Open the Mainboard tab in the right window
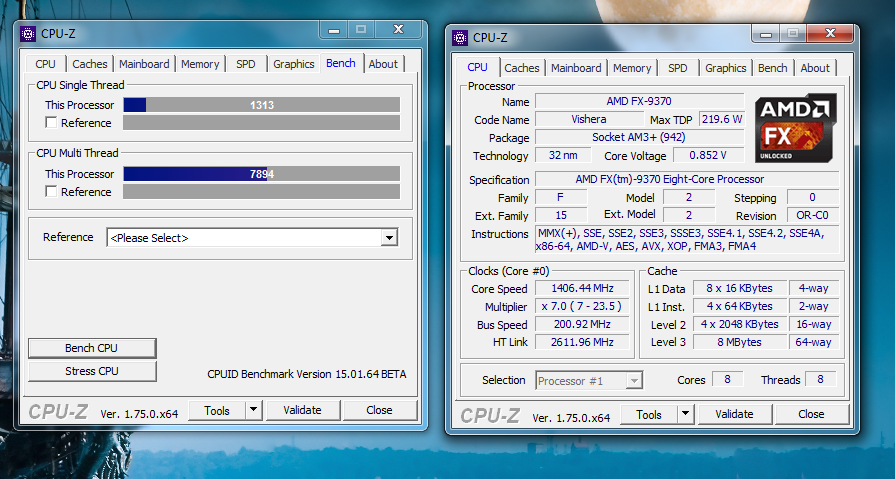895x479 pixels. (x=576, y=68)
